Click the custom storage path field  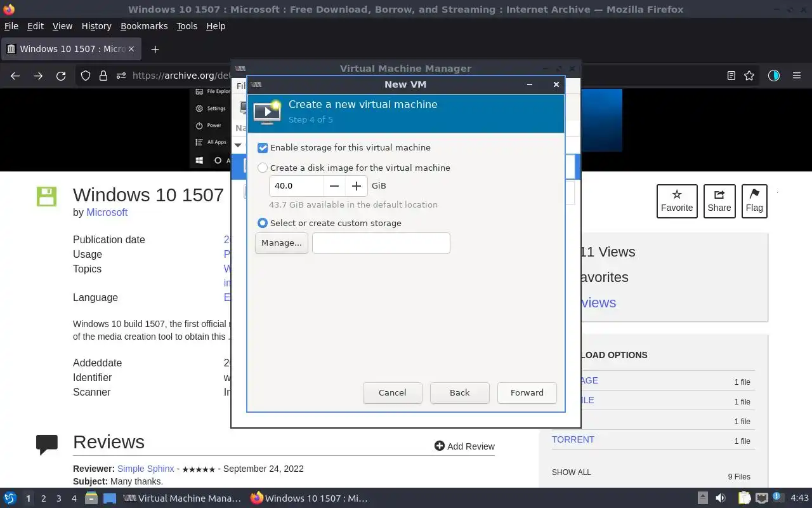point(381,243)
